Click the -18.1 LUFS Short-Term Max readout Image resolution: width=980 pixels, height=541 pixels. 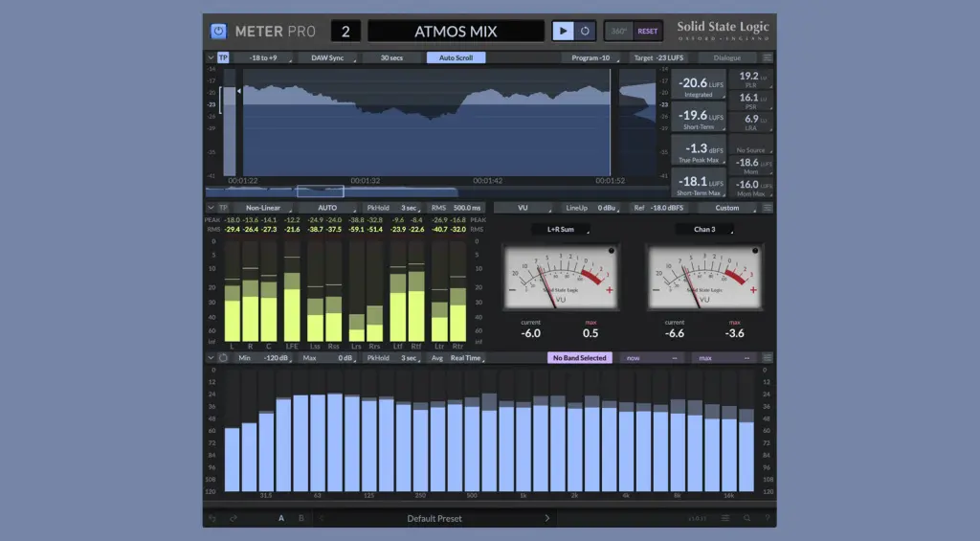699,184
